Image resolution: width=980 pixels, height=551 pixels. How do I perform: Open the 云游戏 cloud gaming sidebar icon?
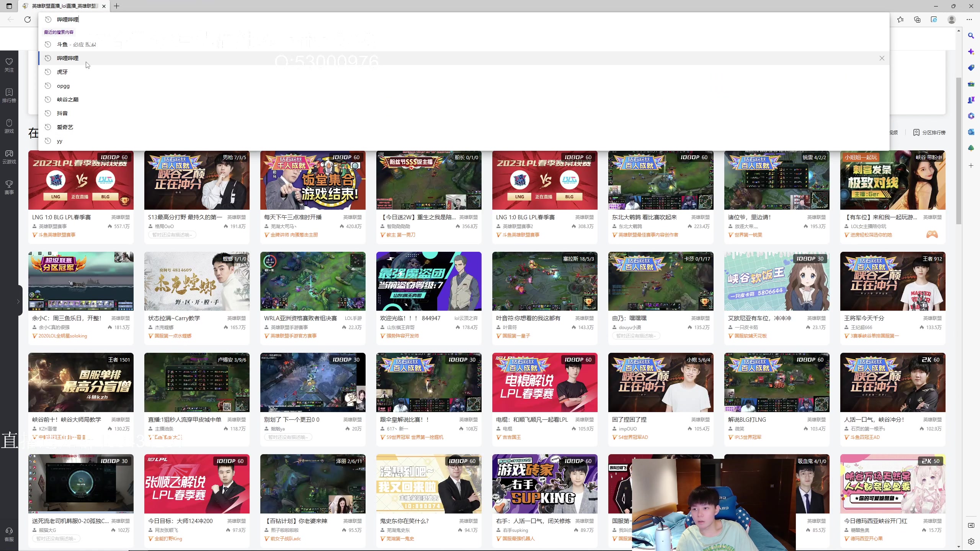pyautogui.click(x=9, y=157)
